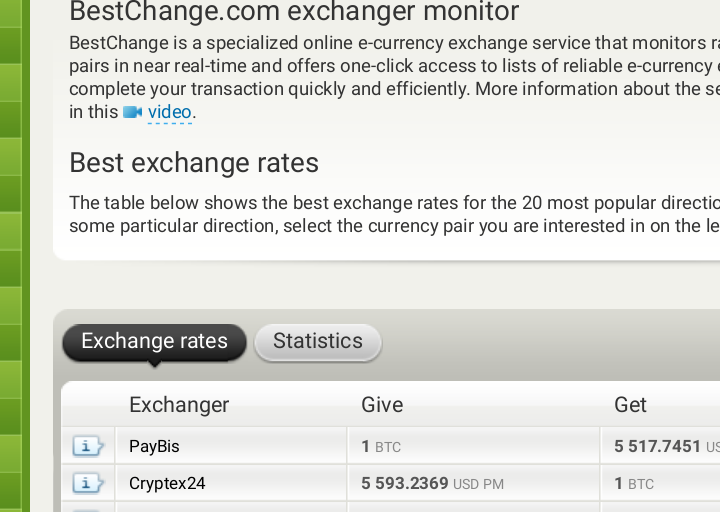Click the BestChange.com exchanger monitor heading

coord(294,12)
